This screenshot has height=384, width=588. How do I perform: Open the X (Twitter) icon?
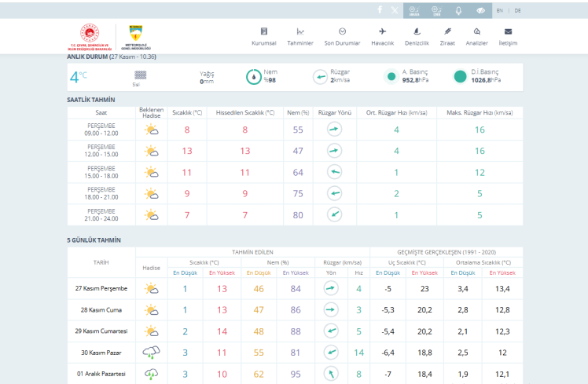coord(395,10)
